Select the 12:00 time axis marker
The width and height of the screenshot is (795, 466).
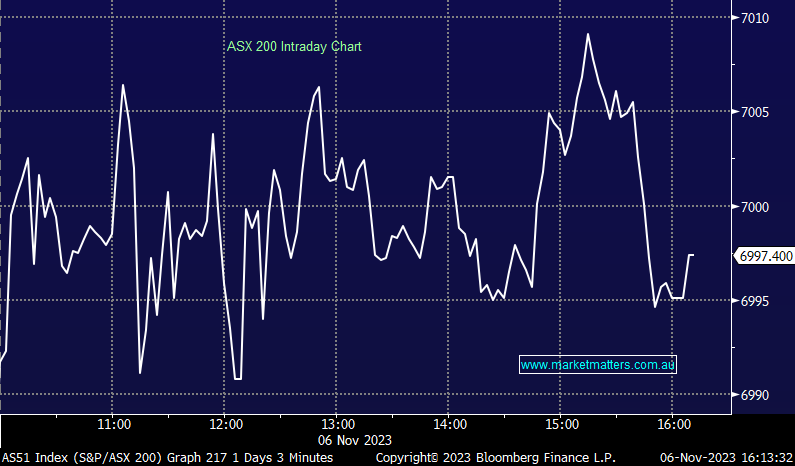point(226,424)
